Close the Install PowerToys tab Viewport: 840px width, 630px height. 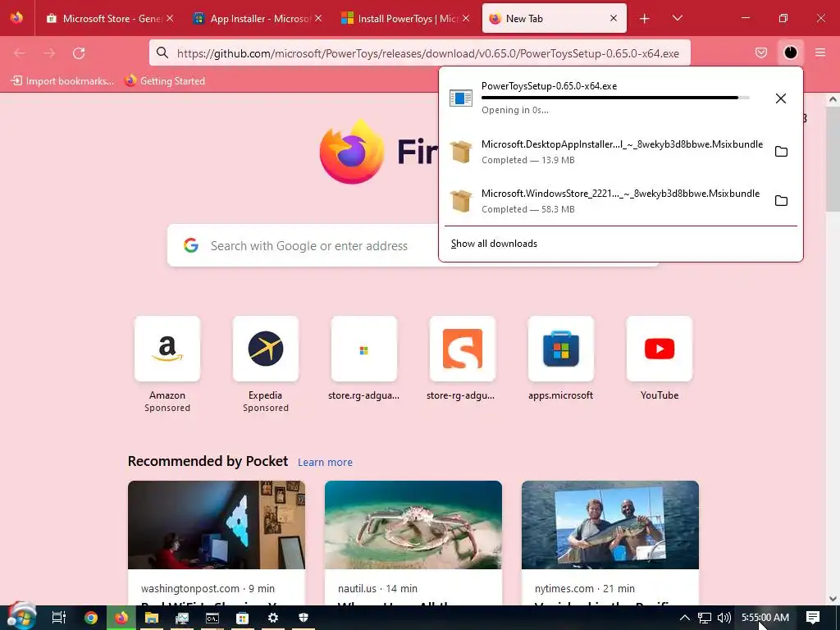pyautogui.click(x=466, y=18)
